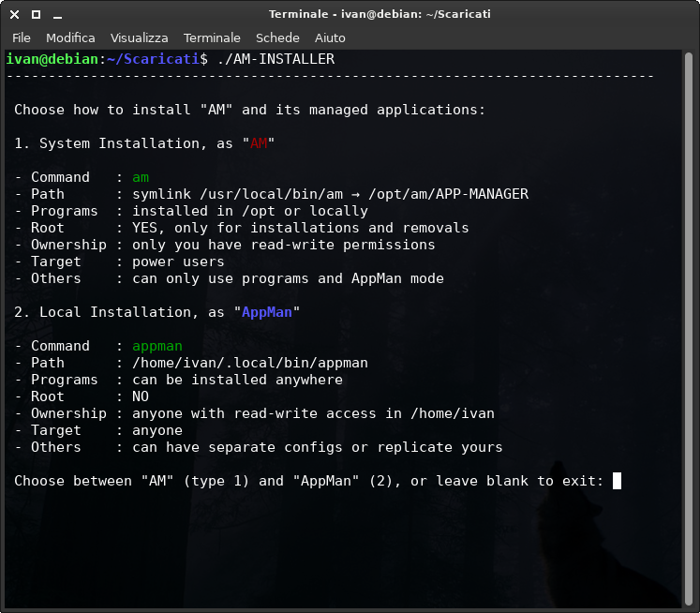Image resolution: width=700 pixels, height=613 pixels.
Task: Click the blinking cursor at the prompt
Action: (x=617, y=481)
